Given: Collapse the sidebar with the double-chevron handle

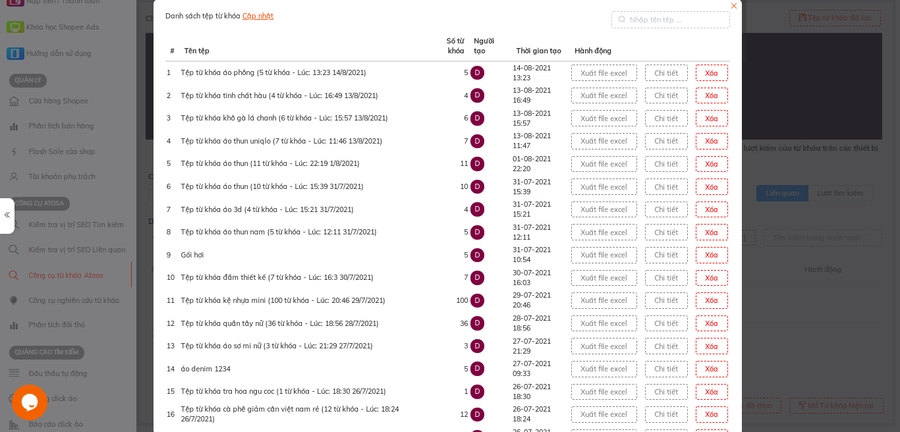Looking at the screenshot, I should pos(7,215).
